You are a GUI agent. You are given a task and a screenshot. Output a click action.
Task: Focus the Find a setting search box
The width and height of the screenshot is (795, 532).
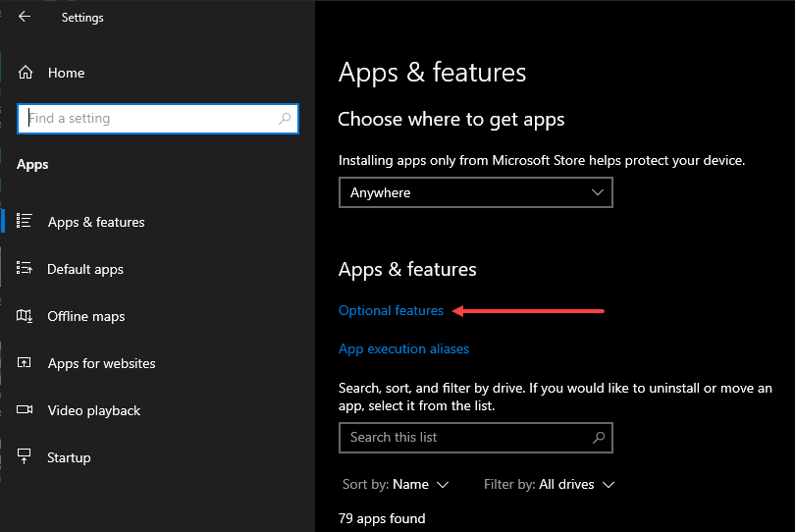point(147,119)
